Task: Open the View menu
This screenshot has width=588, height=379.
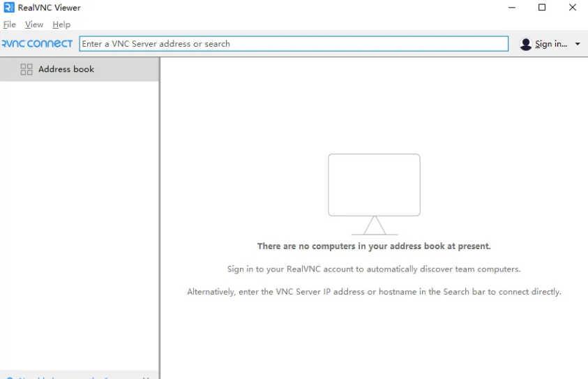Action: point(33,24)
